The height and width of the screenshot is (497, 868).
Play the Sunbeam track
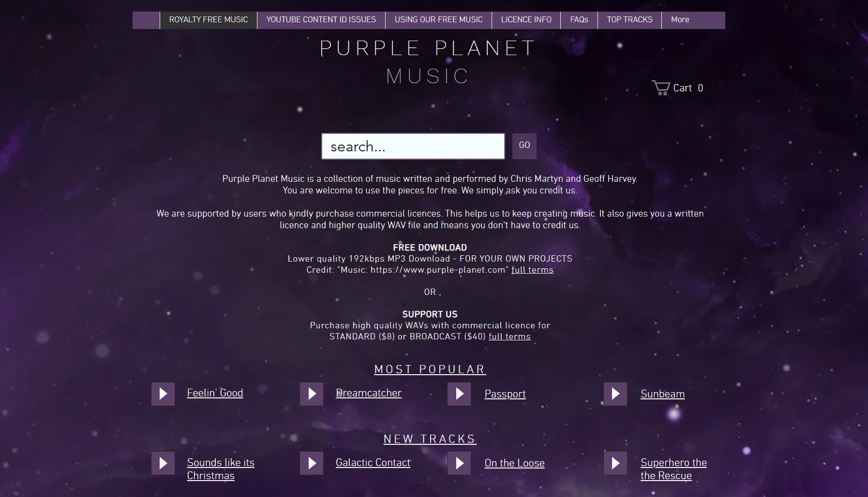[x=615, y=394]
